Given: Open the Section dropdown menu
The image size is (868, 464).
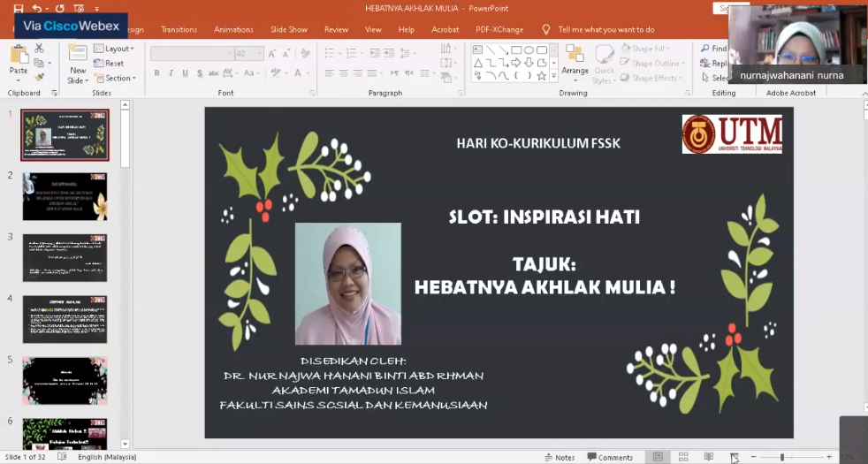Looking at the screenshot, I should pyautogui.click(x=116, y=78).
